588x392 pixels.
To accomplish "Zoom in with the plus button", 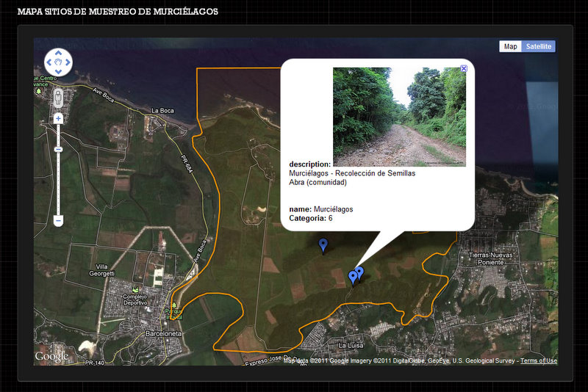I will (x=58, y=118).
